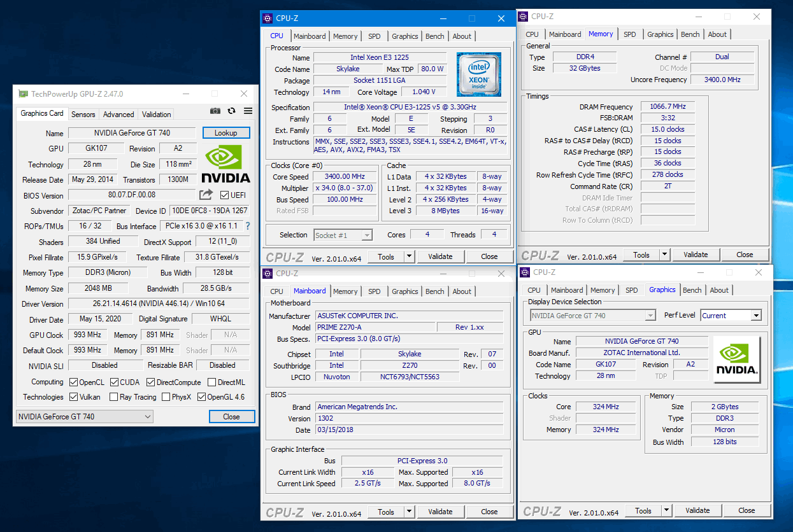The height and width of the screenshot is (532, 793).
Task: Click title bar icon of CPU-Z window showing Display Device Selection
Action: (x=525, y=272)
